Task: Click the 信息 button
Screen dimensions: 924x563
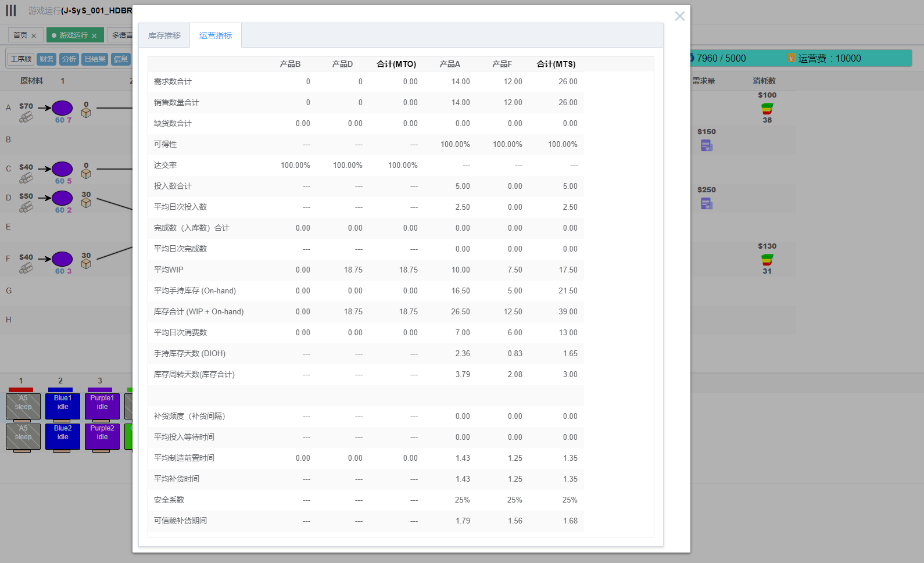Action: (121, 59)
